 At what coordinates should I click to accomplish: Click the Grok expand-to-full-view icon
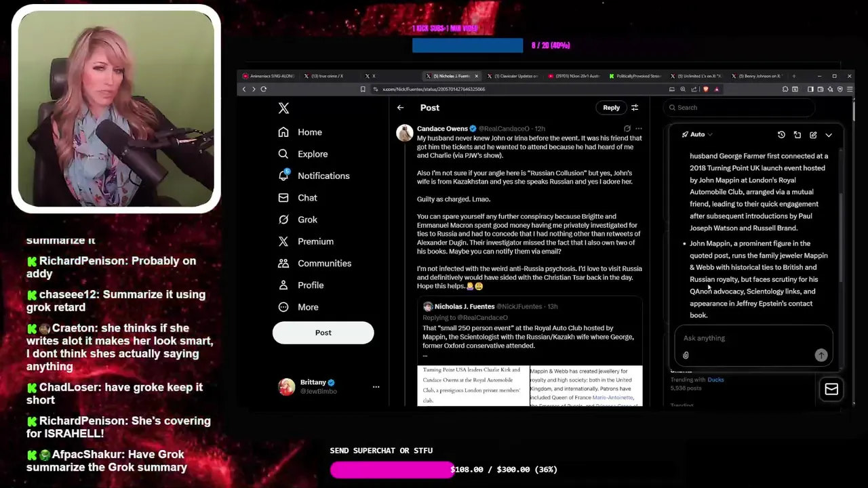[x=797, y=135]
